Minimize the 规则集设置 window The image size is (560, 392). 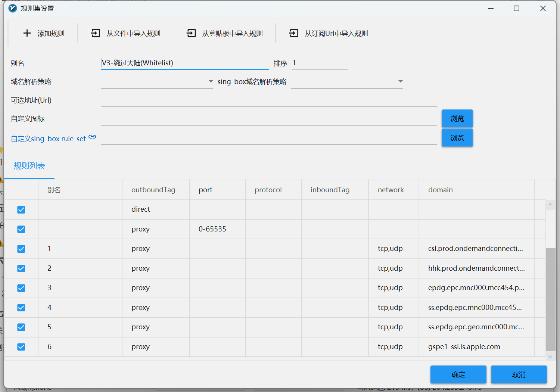tap(491, 8)
